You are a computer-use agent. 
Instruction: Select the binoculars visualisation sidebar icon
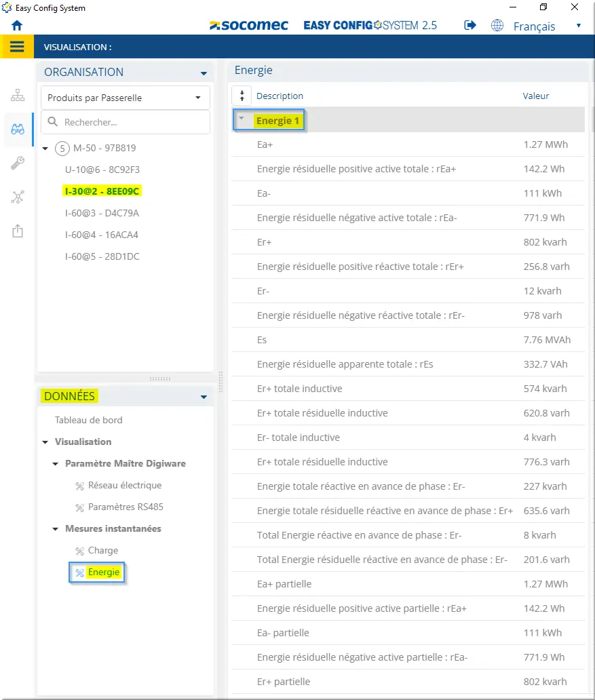tap(18, 130)
